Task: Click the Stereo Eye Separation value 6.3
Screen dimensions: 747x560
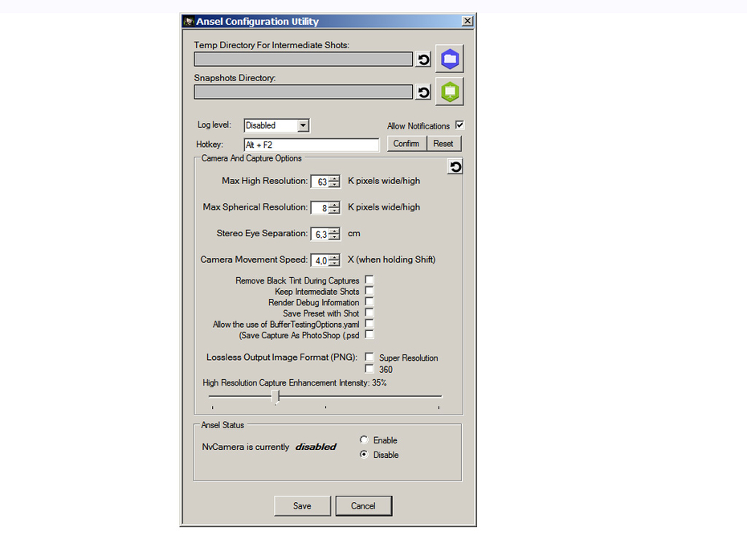Action: coord(321,235)
